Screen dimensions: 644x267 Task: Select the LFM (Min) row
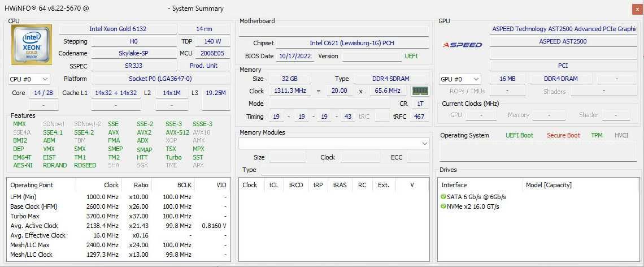tap(118, 197)
